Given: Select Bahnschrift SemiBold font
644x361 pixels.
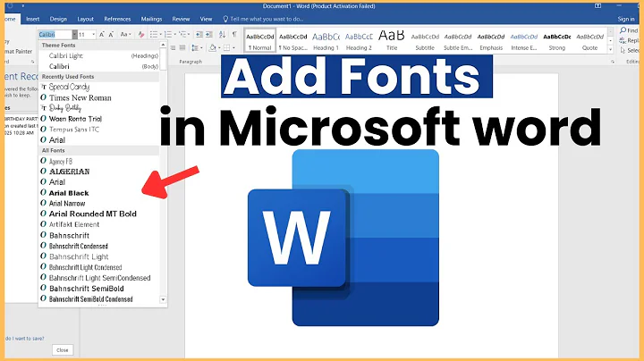Looking at the screenshot, I should coord(99,289).
